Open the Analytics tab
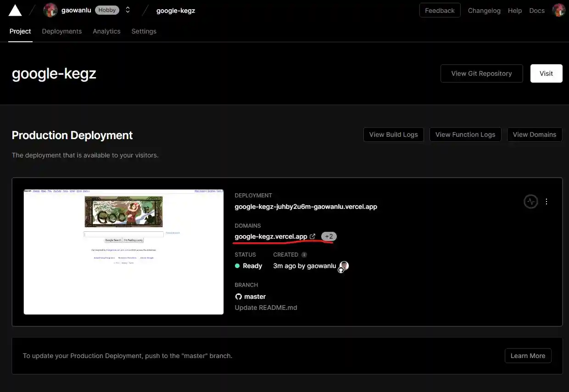 click(106, 31)
